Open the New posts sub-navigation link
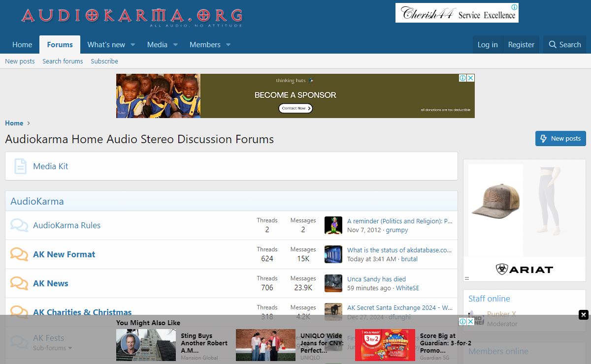The image size is (591, 364). click(20, 61)
